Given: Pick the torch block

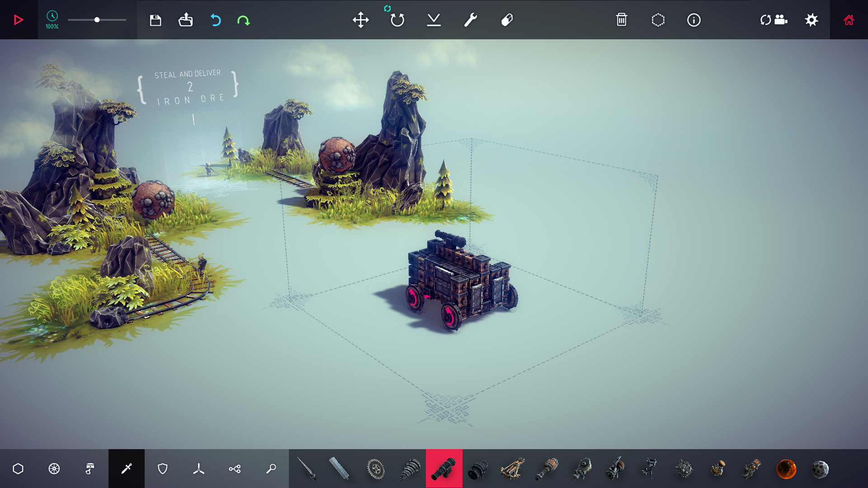Looking at the screenshot, I should [x=649, y=469].
